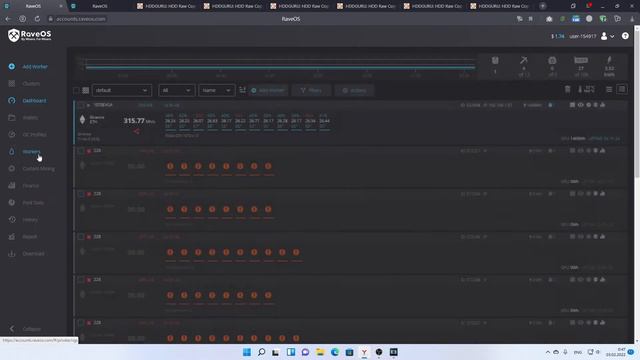Click the temperature units icon in toolbar

(586, 89)
